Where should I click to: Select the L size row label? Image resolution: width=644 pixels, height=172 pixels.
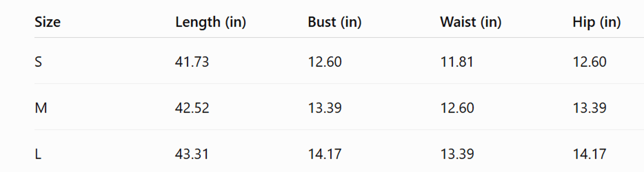point(38,154)
